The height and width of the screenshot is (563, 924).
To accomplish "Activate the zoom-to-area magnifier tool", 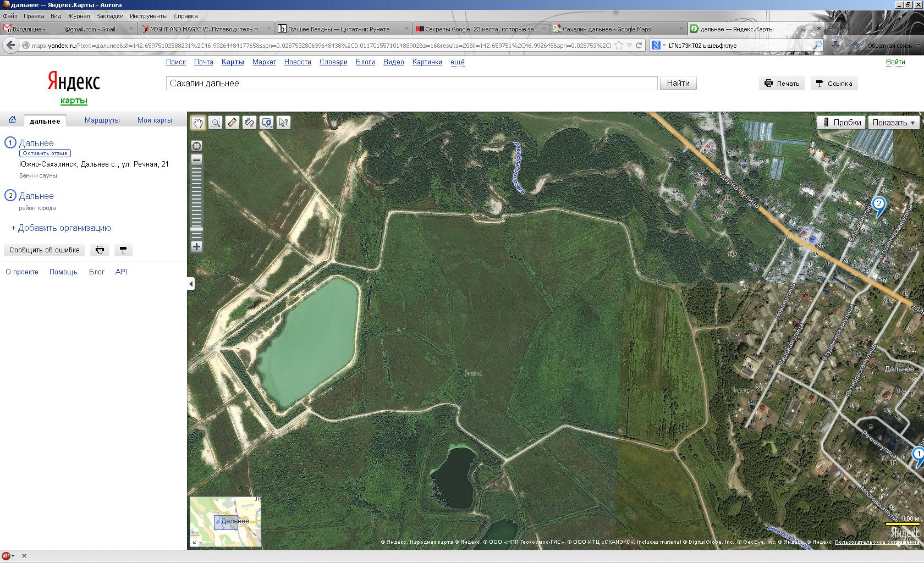I will (215, 123).
